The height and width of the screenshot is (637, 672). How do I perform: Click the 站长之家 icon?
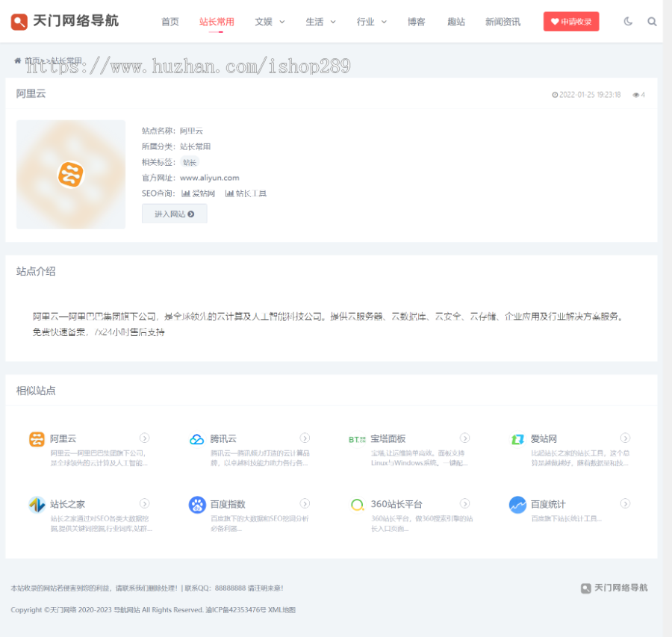tap(37, 505)
